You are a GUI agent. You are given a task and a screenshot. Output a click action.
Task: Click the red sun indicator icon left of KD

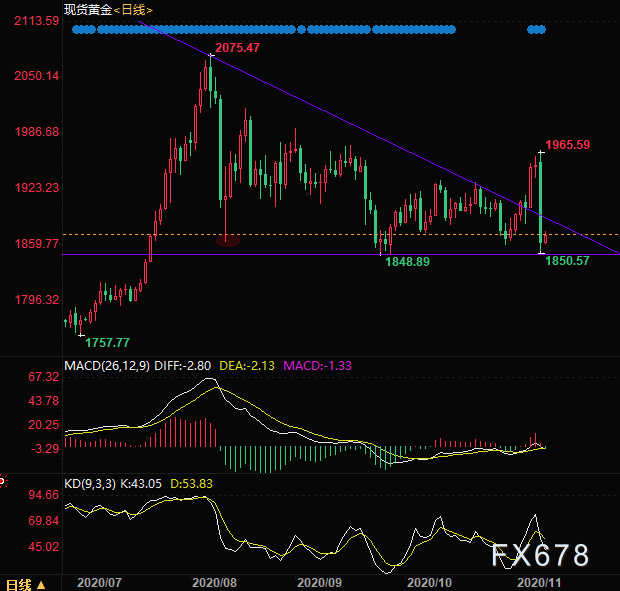point(3,481)
